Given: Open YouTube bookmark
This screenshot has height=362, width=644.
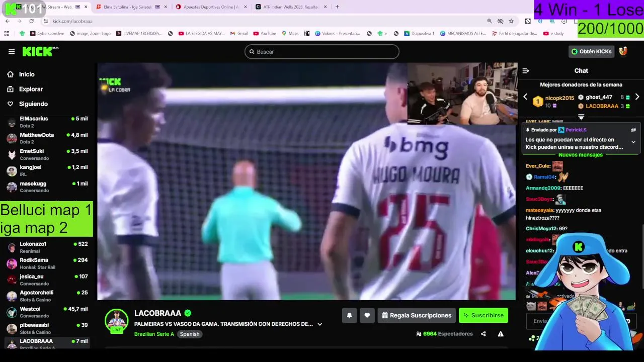Looking at the screenshot, I should click(x=265, y=33).
